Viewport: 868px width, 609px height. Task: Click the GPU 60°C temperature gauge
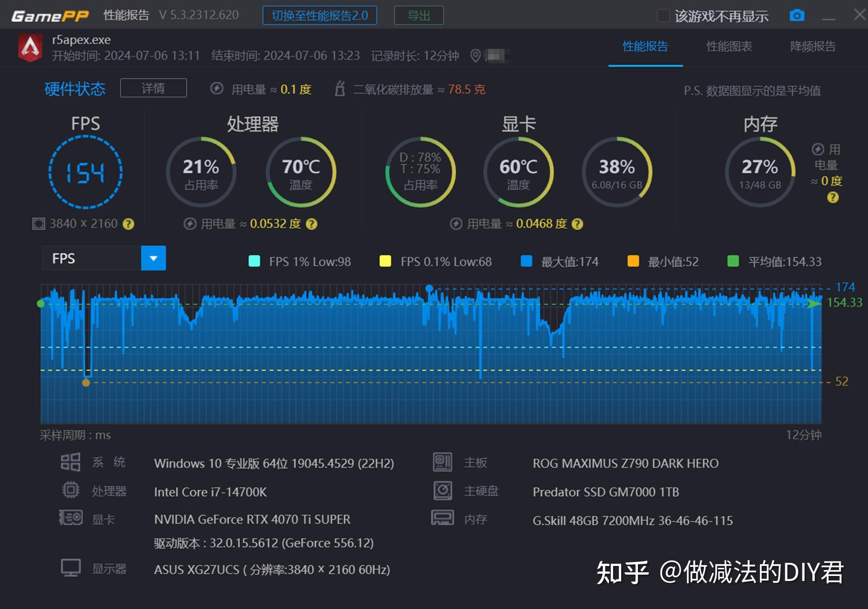tap(519, 172)
